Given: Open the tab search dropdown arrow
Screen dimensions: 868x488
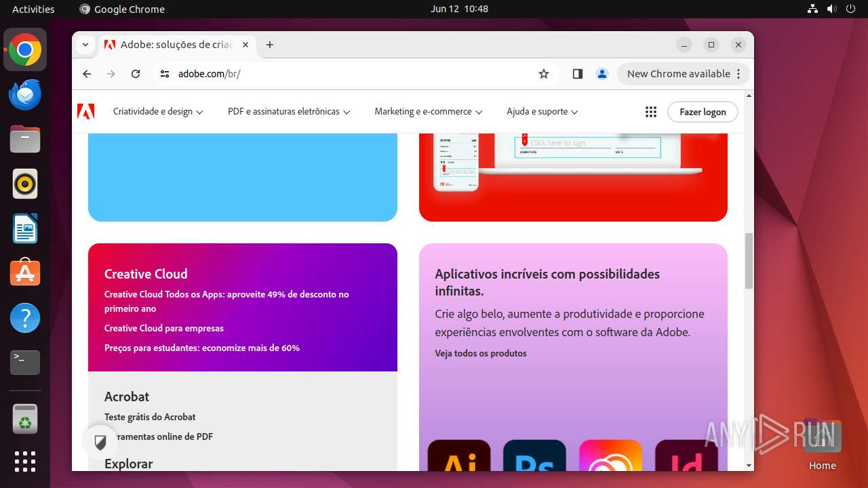Looking at the screenshot, I should coord(85,45).
